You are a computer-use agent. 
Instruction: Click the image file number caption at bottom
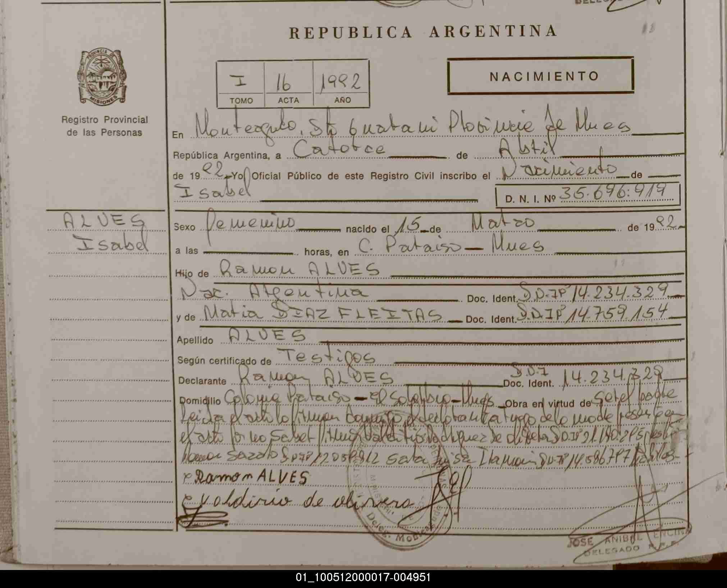[x=363, y=578]
